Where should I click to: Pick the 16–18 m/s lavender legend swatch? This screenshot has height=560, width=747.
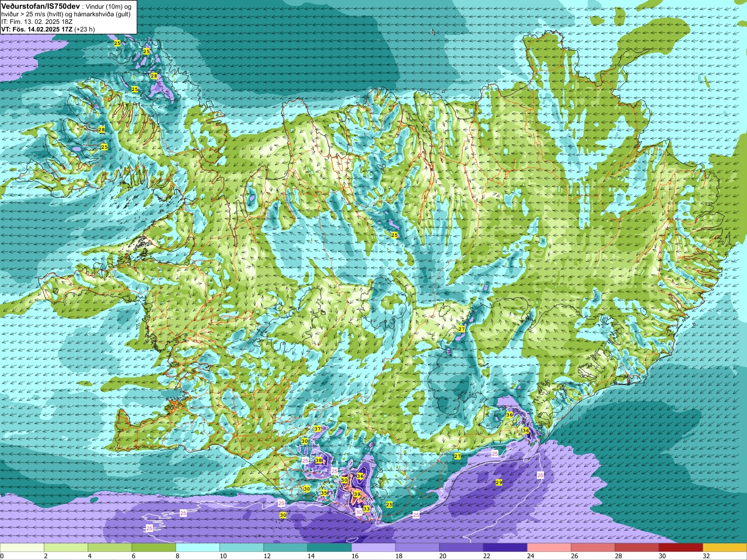pyautogui.click(x=373, y=548)
